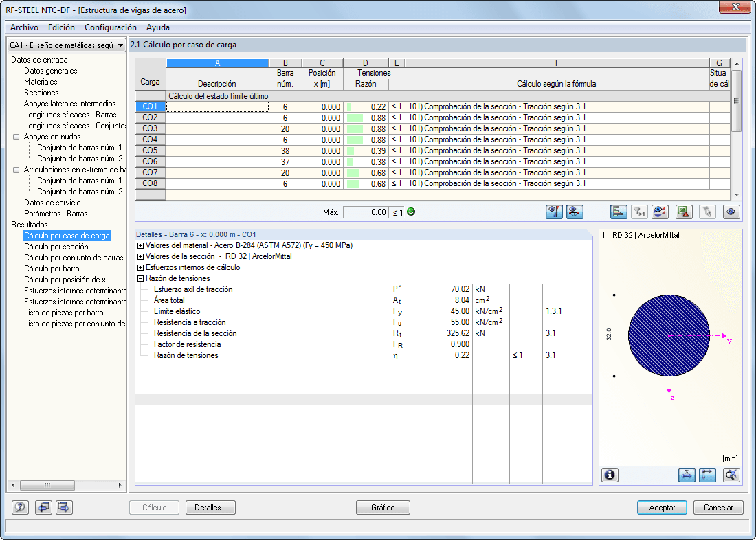Click the CO7 formula cell text
This screenshot has width=756, height=540.
497,172
